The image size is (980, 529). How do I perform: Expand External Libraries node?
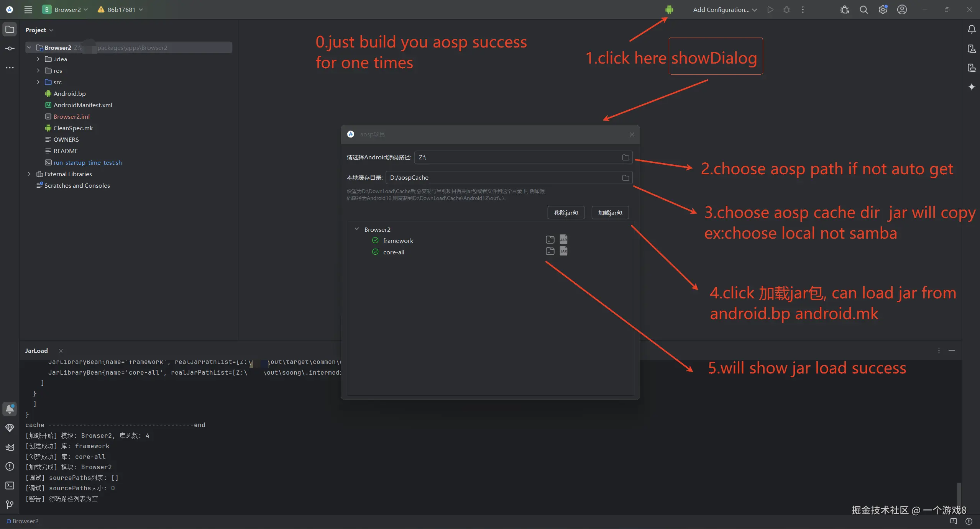tap(29, 174)
